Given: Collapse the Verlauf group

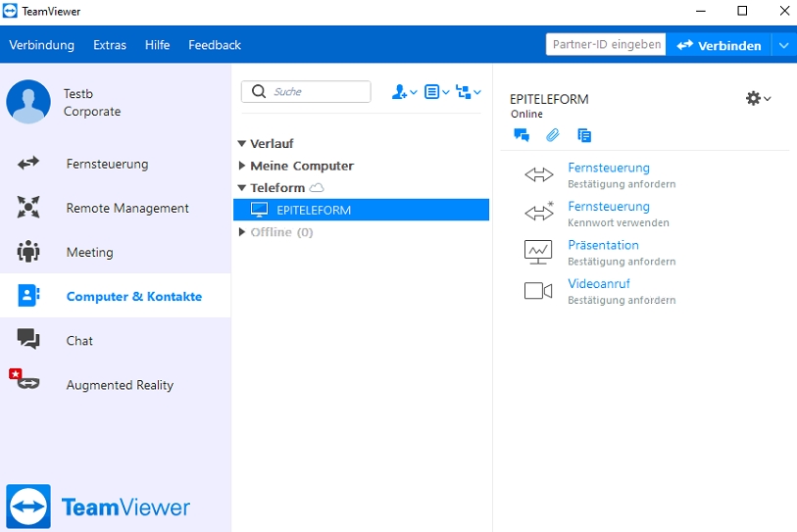Looking at the screenshot, I should [242, 144].
